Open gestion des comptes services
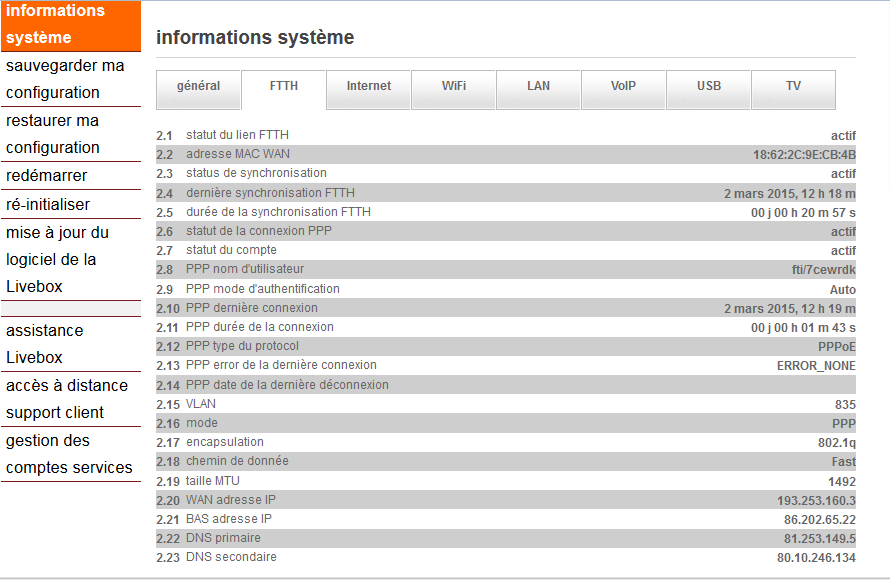 coord(69,453)
